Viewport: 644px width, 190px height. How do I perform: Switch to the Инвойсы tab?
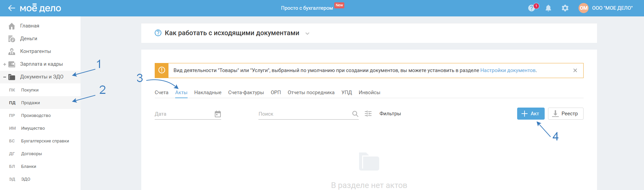click(x=369, y=92)
